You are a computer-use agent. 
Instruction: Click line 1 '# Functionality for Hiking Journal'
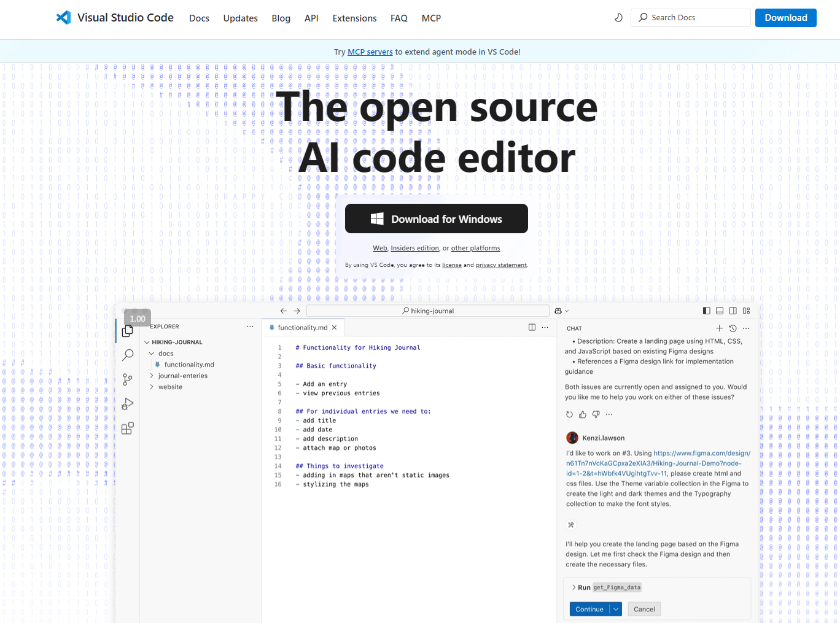(357, 347)
